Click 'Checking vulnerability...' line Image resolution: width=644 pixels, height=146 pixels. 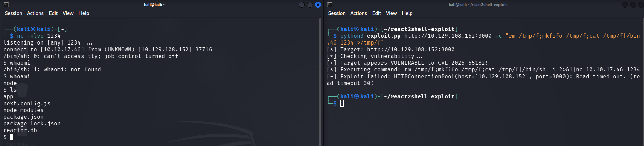[x=375, y=56]
